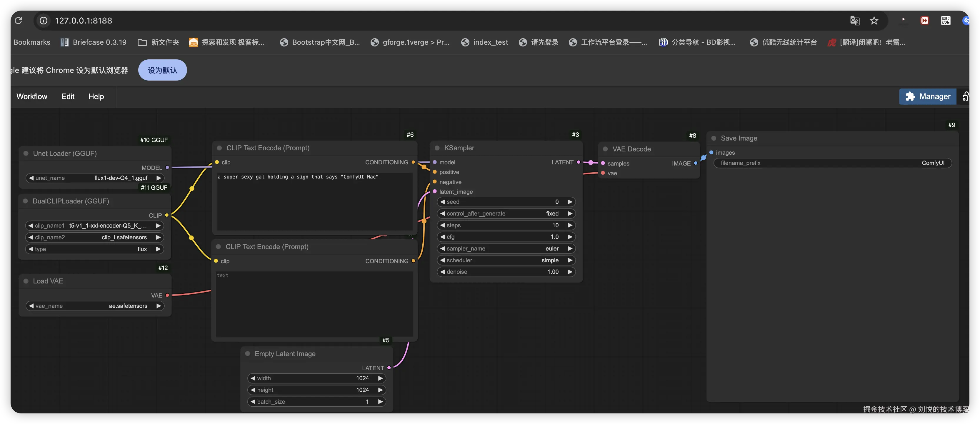This screenshot has width=980, height=424.
Task: Open the Edit menu
Action: [68, 96]
